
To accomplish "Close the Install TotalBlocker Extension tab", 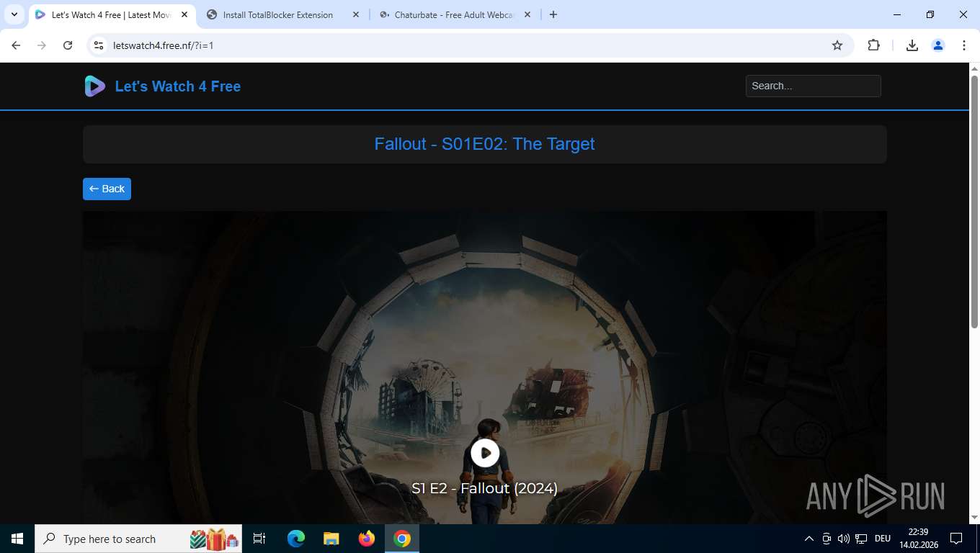I will pos(356,14).
